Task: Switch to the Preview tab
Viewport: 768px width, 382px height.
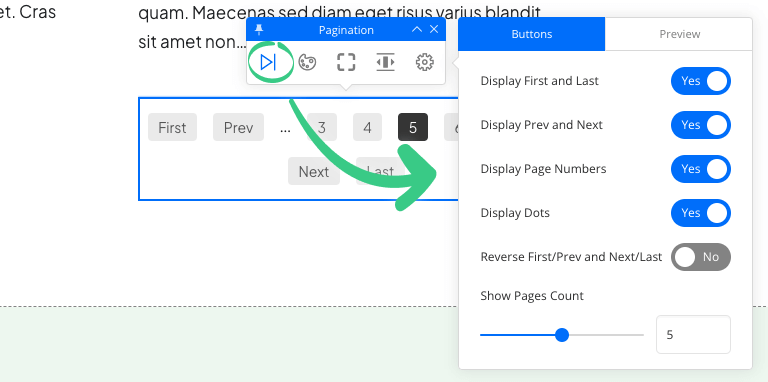Action: tap(679, 34)
